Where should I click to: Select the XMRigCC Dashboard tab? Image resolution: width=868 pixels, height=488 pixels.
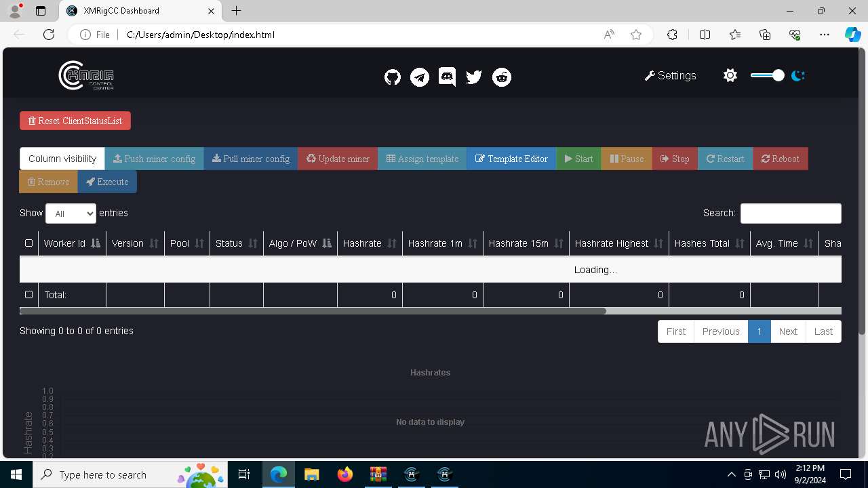tap(141, 11)
